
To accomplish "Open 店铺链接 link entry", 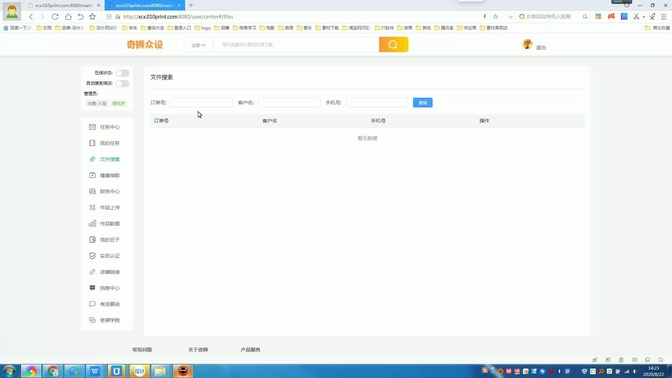I will point(105,272).
